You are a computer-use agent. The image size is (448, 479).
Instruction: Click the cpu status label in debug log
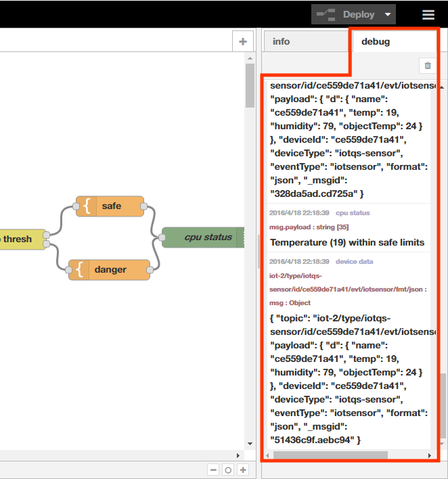[x=353, y=213]
